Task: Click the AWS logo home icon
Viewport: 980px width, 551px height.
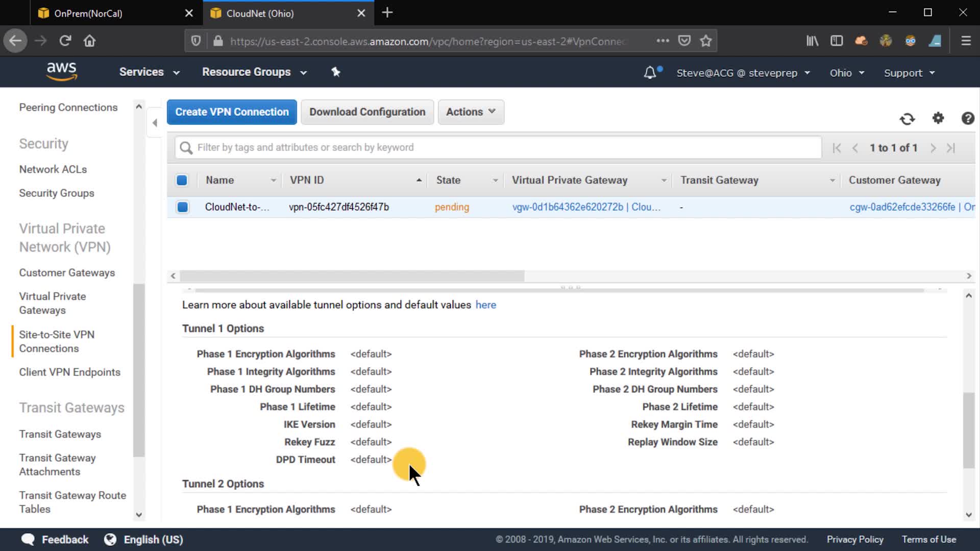Action: pos(61,71)
